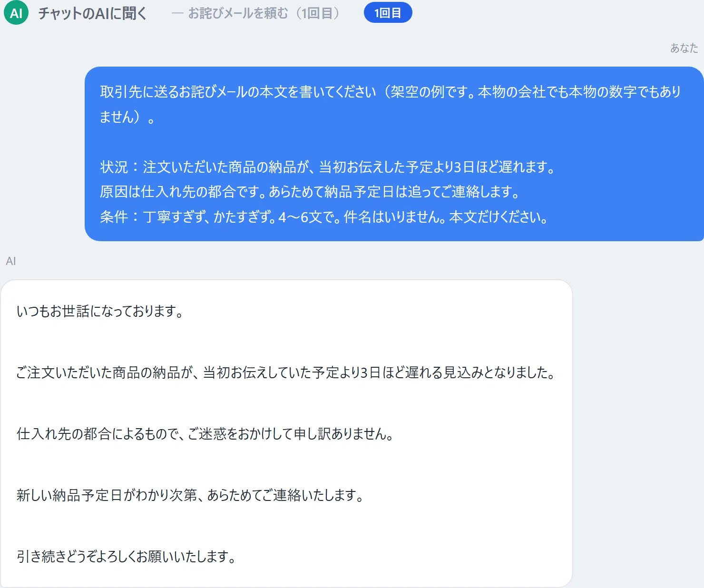704x588 pixels.
Task: Click the line starting 状況：注文いただいた商品
Action: (328, 167)
